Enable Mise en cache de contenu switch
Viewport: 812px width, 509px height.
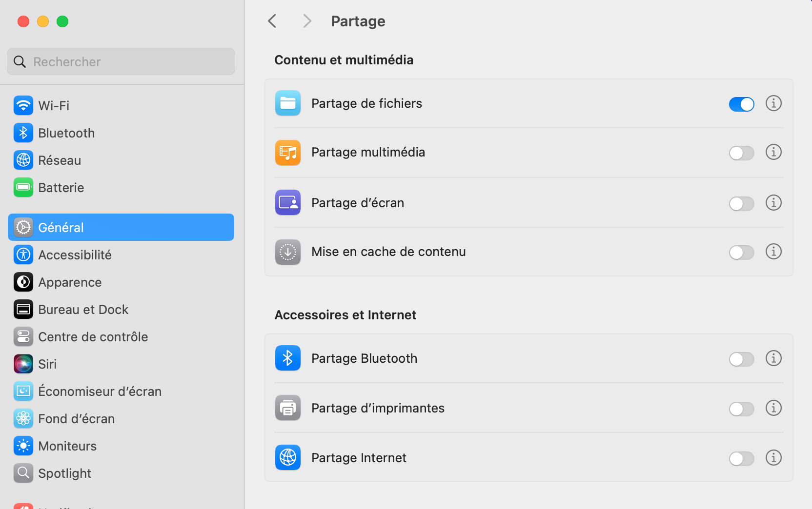(742, 253)
